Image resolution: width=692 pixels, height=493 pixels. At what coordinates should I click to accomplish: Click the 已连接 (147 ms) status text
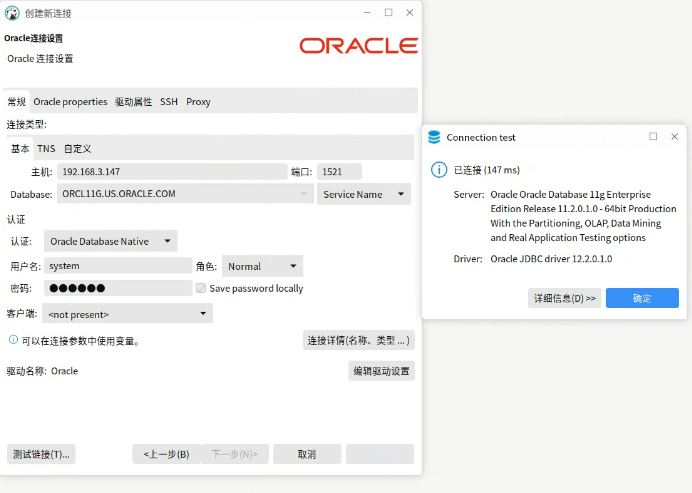click(x=487, y=170)
